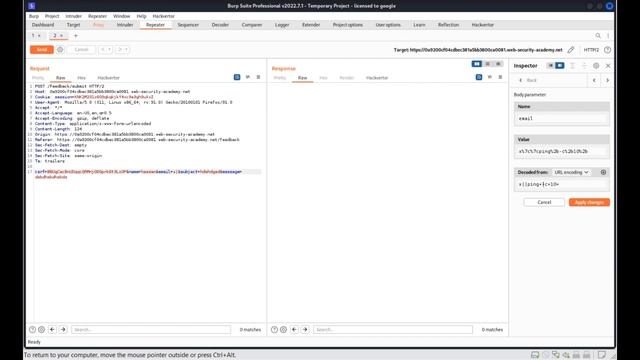The height and width of the screenshot is (360, 640).
Task: Expand all Inspector sections icon
Action: [x=572, y=66]
